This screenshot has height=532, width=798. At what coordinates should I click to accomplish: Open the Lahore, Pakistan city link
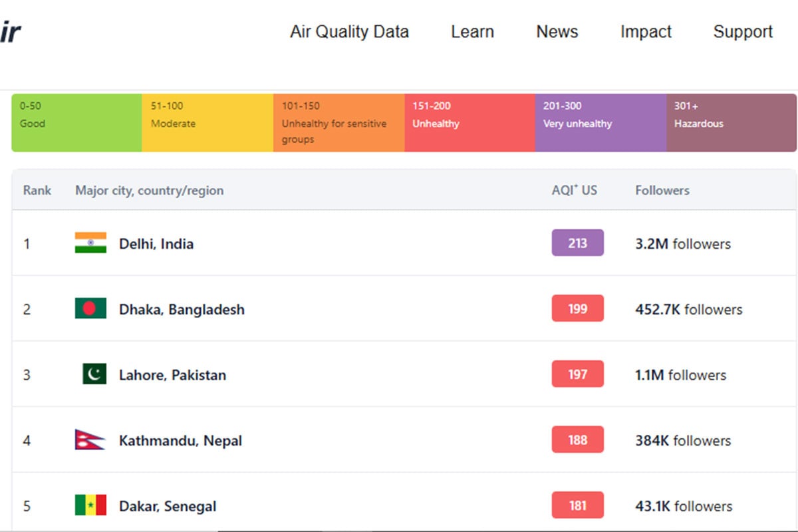(x=172, y=375)
